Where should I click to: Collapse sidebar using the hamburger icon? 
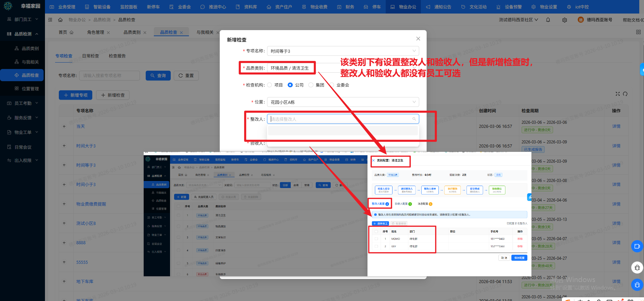coord(50,20)
